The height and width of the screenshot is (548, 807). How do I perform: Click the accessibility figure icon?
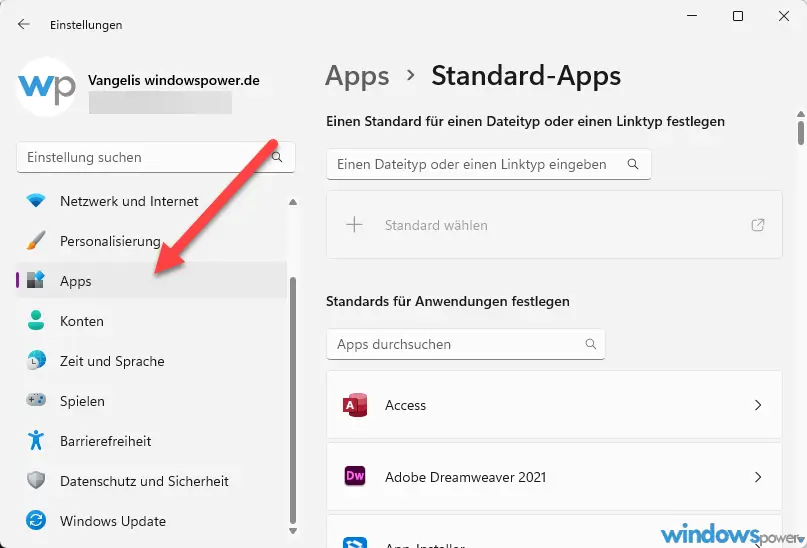point(36,440)
